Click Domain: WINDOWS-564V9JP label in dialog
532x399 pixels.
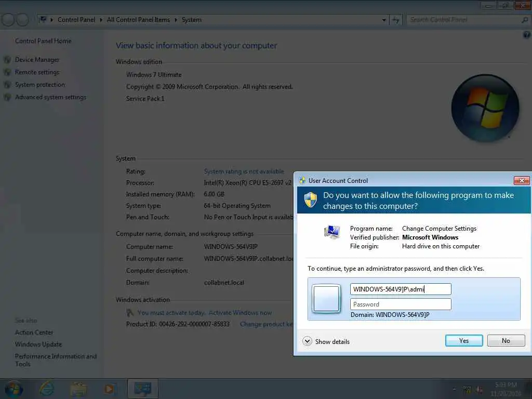390,315
